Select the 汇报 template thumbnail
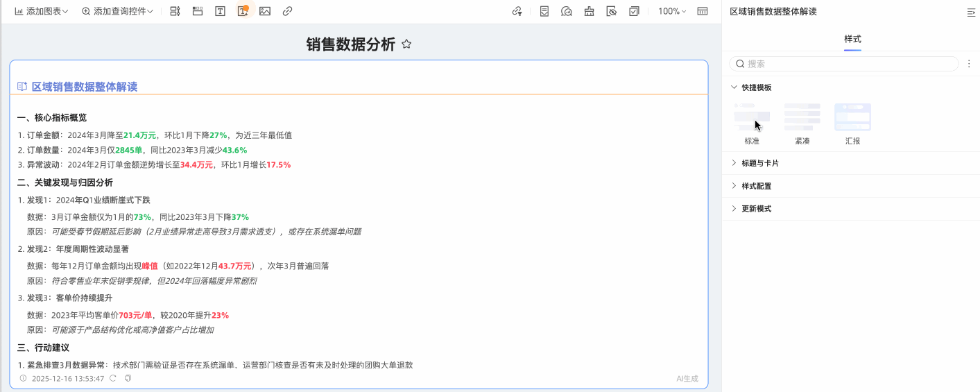This screenshot has width=980, height=392. [x=852, y=117]
